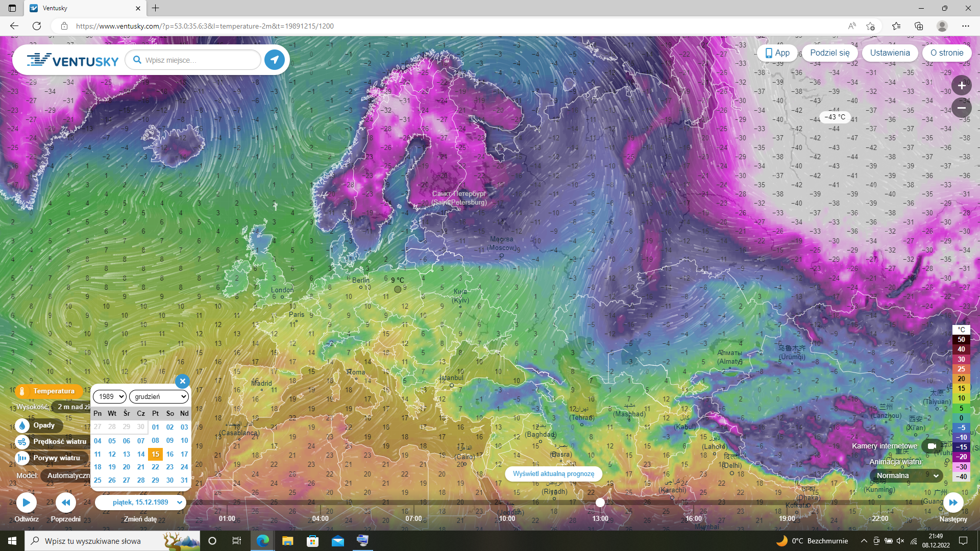Screen dimensions: 980x551
Task: Select the Prędkość wiatru layer
Action: 59,442
